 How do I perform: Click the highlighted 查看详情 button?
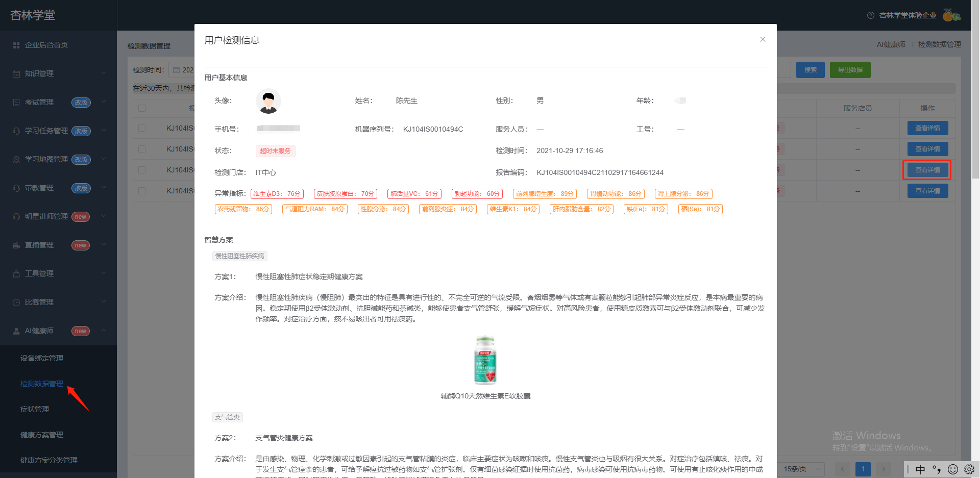point(927,170)
